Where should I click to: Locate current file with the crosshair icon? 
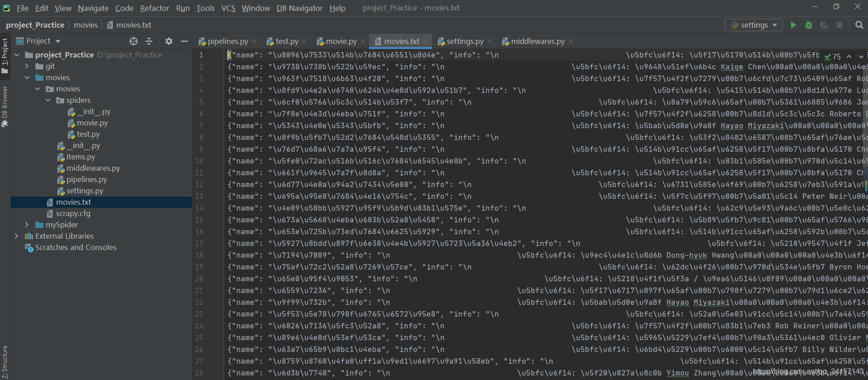[133, 41]
